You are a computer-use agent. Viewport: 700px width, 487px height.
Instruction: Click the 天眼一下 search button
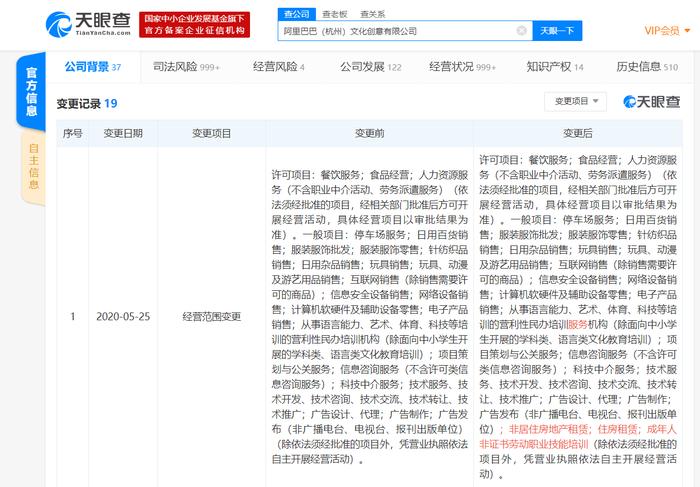[x=557, y=31]
